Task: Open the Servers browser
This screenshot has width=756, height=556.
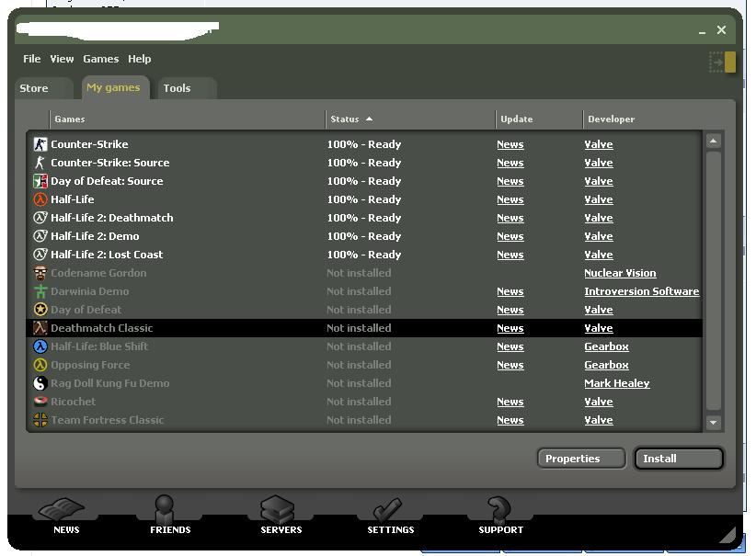Action: pos(281,516)
